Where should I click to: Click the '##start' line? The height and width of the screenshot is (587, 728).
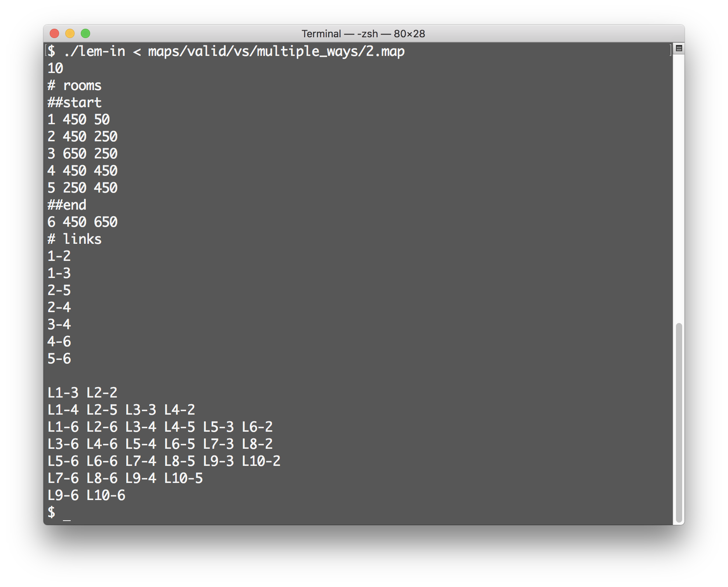tap(74, 102)
